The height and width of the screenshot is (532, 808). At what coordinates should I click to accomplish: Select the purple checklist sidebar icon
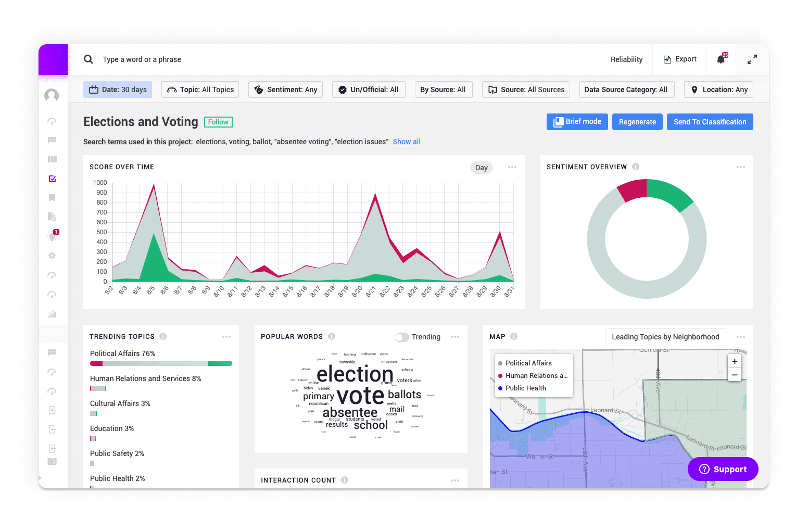click(52, 179)
